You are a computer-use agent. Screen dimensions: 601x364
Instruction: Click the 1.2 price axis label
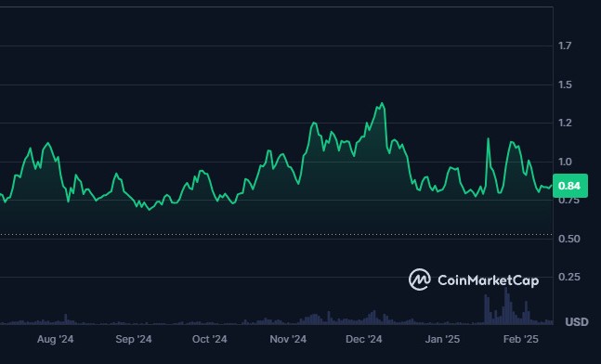click(565, 123)
